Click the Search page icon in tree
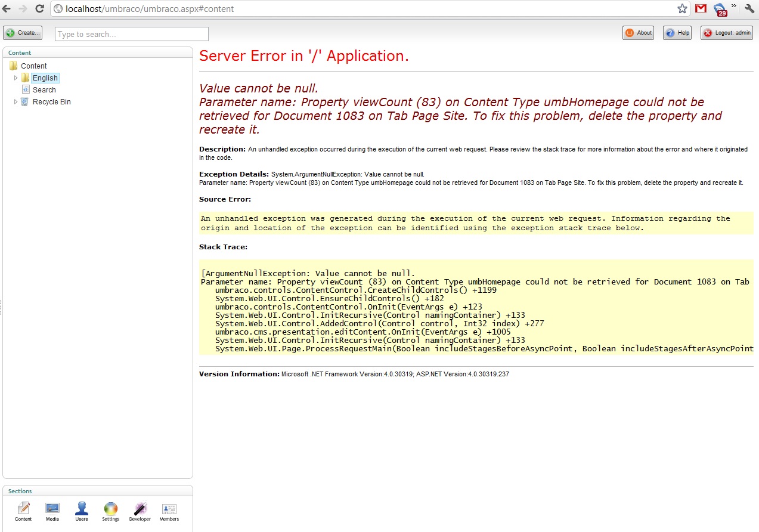Image resolution: width=759 pixels, height=532 pixels. coord(26,89)
